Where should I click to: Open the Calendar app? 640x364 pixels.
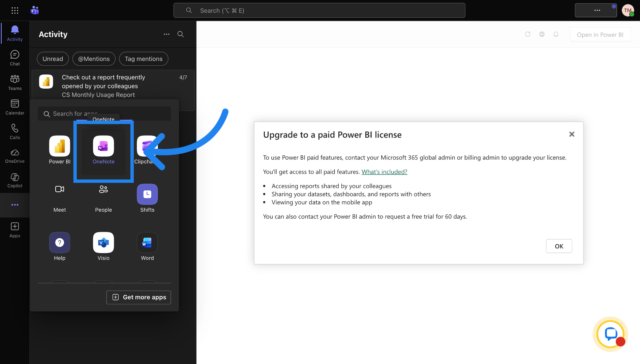coord(15,107)
